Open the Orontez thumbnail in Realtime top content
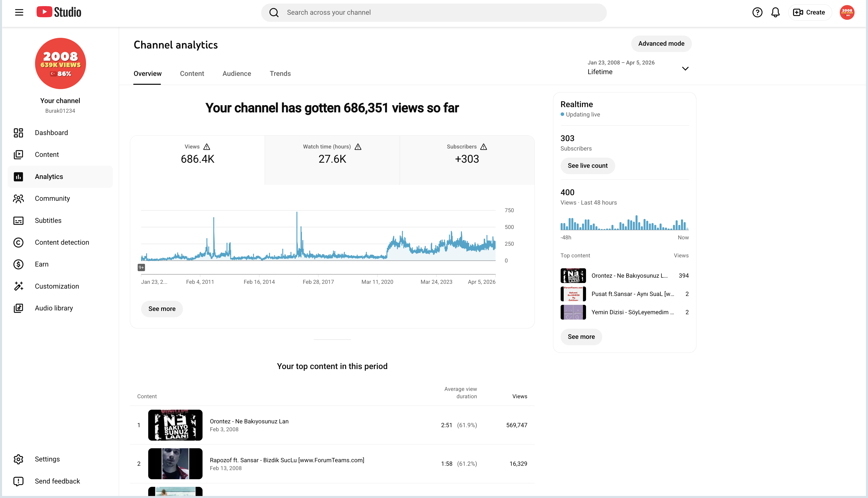Image resolution: width=868 pixels, height=498 pixels. click(x=573, y=276)
